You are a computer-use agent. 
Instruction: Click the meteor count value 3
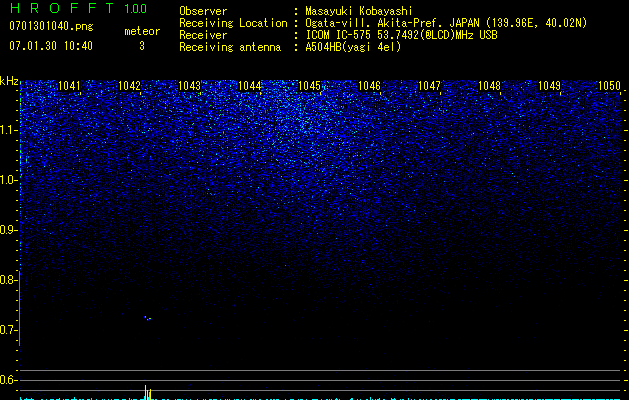[142, 46]
